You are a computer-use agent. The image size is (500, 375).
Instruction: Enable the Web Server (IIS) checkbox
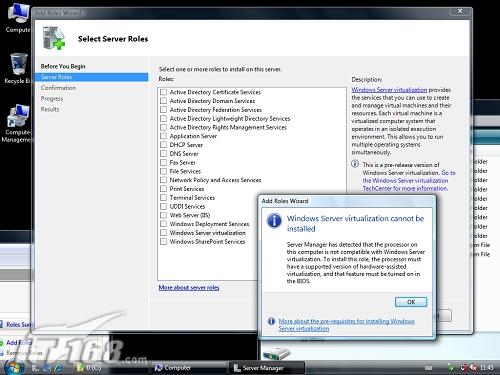pyautogui.click(x=163, y=215)
